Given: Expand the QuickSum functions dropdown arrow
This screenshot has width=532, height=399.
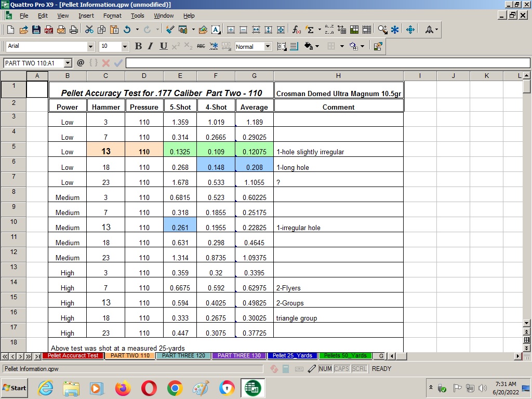Looking at the screenshot, I should tap(320, 30).
